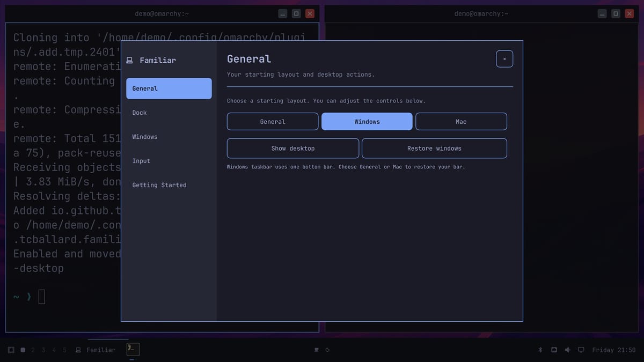Switch to active workspace 1 dot
The image size is (644, 362).
[x=23, y=350]
